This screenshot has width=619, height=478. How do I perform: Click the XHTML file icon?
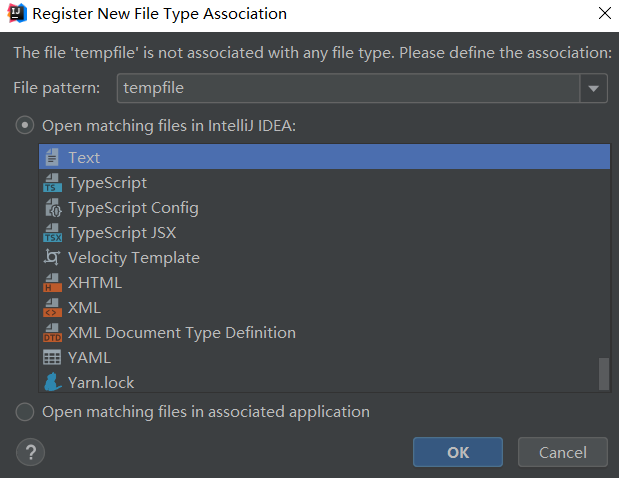[x=53, y=283]
